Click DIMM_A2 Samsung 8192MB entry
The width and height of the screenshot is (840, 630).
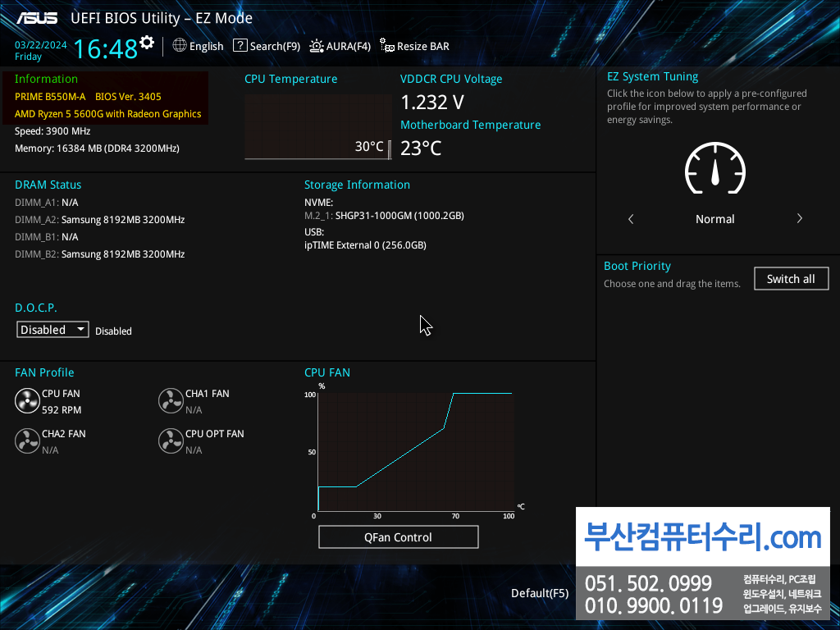[x=99, y=220]
